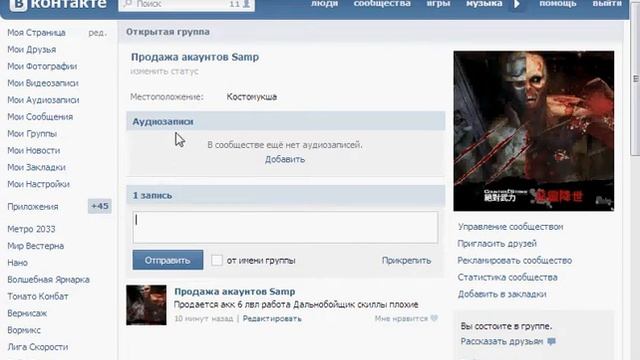The height and width of the screenshot is (360, 640).
Task: Open Мои Группы
Action: pyautogui.click(x=32, y=133)
